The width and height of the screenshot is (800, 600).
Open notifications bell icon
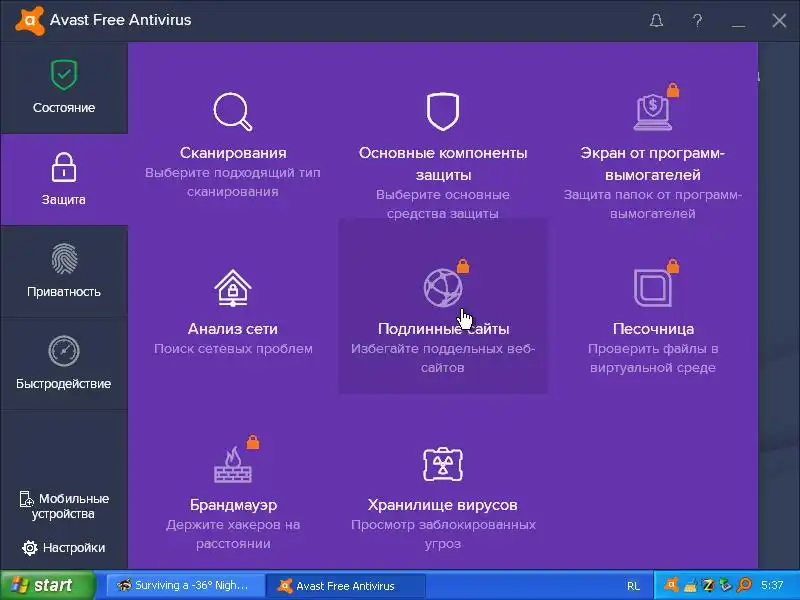coord(657,20)
